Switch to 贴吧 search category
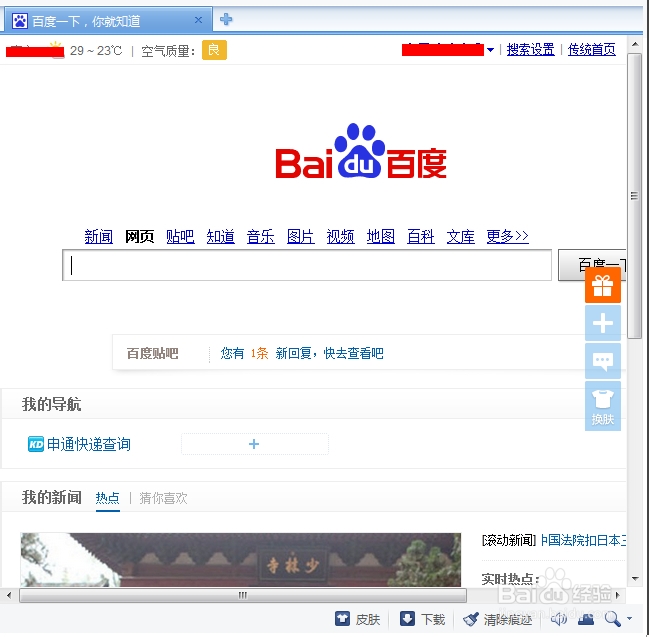 [180, 237]
